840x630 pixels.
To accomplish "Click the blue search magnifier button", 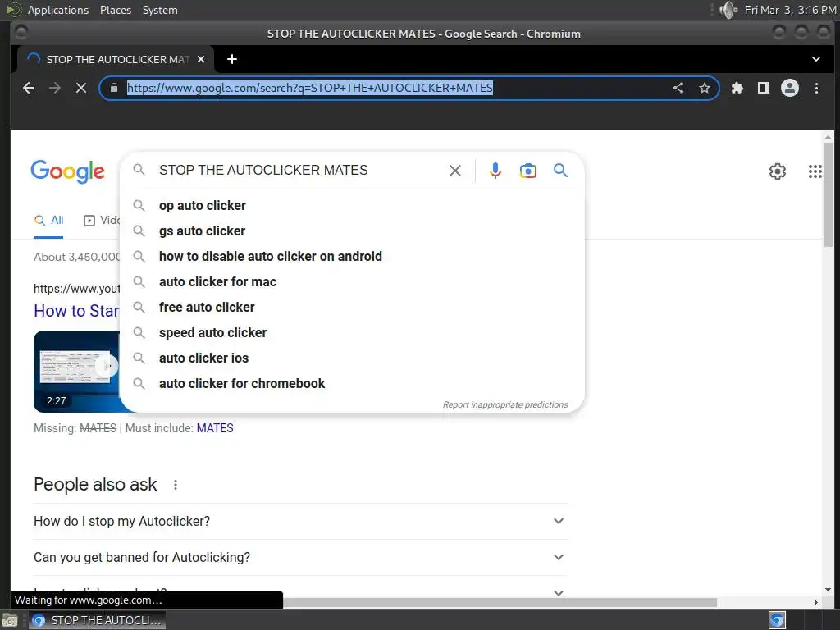I will [x=560, y=171].
